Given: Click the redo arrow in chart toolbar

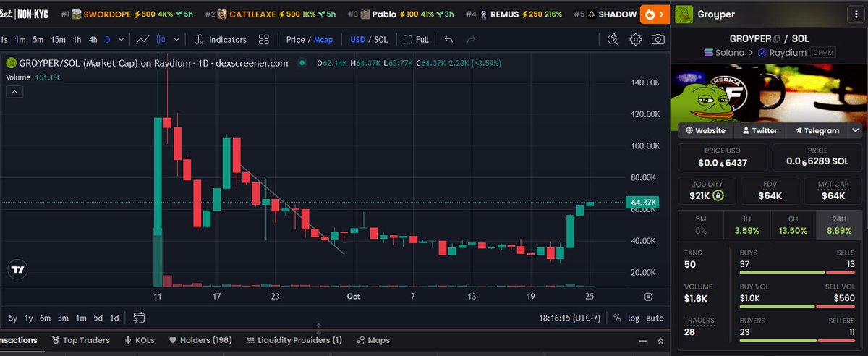Looking at the screenshot, I should [472, 40].
